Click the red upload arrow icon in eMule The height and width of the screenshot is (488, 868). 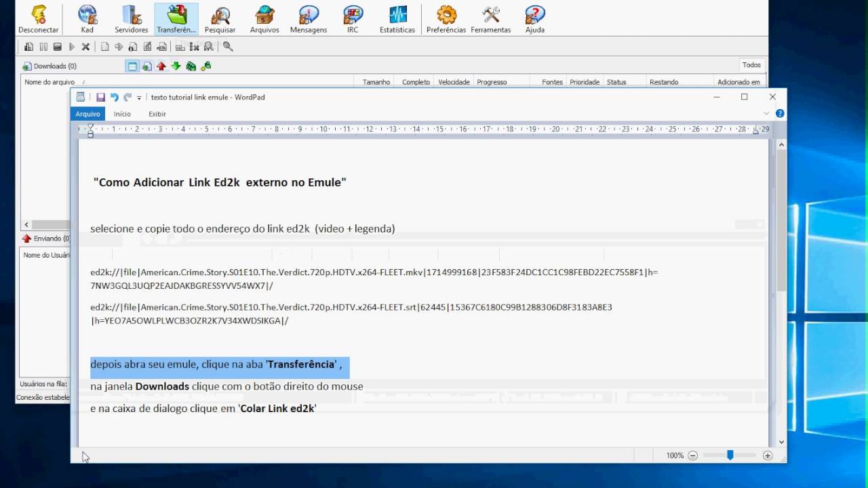click(161, 66)
